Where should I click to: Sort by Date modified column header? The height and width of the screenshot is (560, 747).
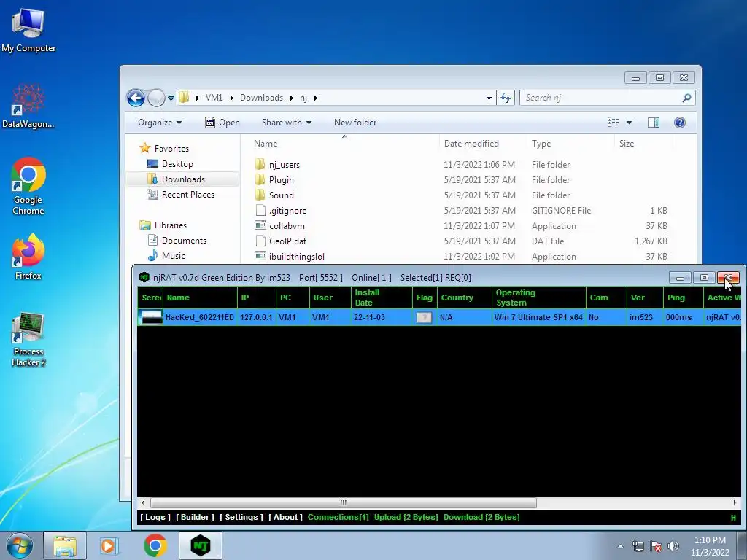point(483,144)
